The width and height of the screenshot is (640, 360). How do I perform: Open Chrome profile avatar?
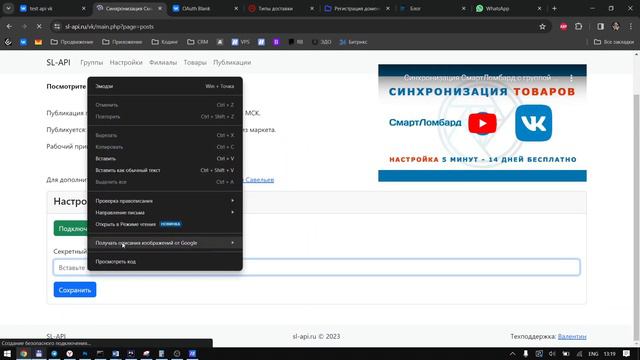(616, 27)
